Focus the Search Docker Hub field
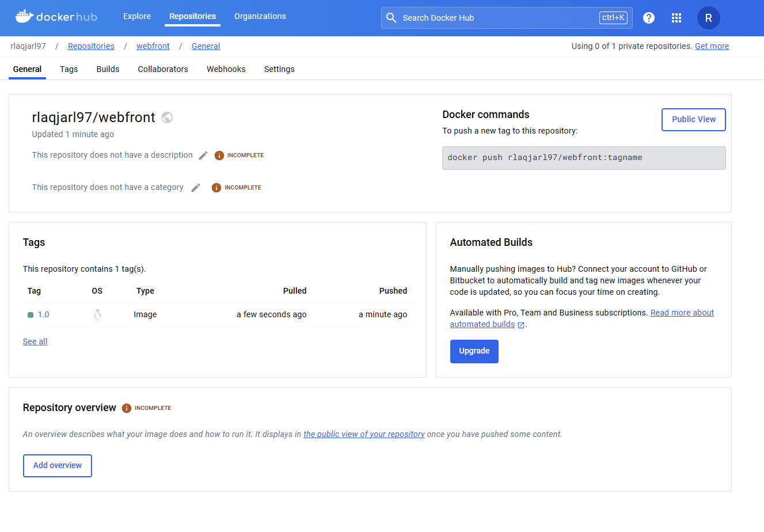 507,18
